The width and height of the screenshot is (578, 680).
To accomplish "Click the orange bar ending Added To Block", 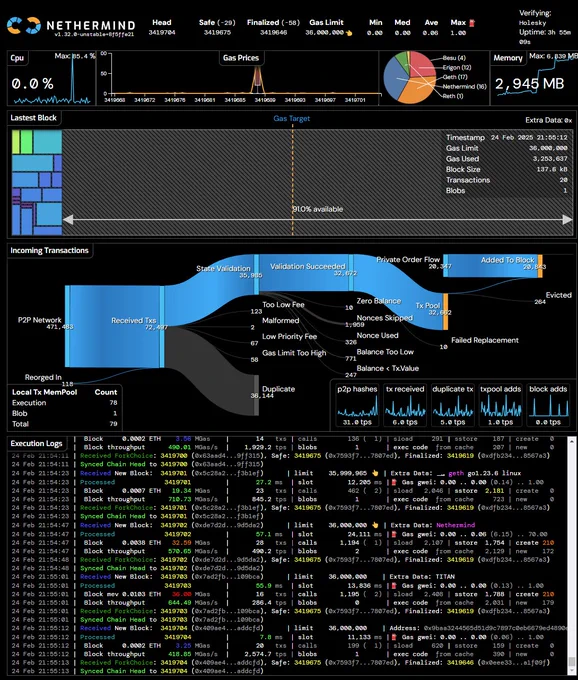I will click(x=540, y=266).
